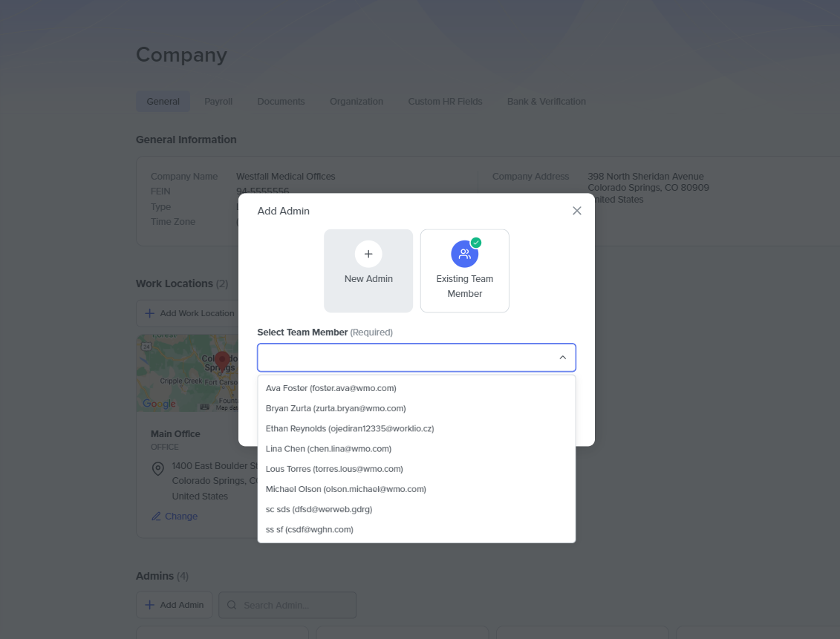The width and height of the screenshot is (840, 639).
Task: Click the plus icon in New Admin card
Action: tap(368, 254)
